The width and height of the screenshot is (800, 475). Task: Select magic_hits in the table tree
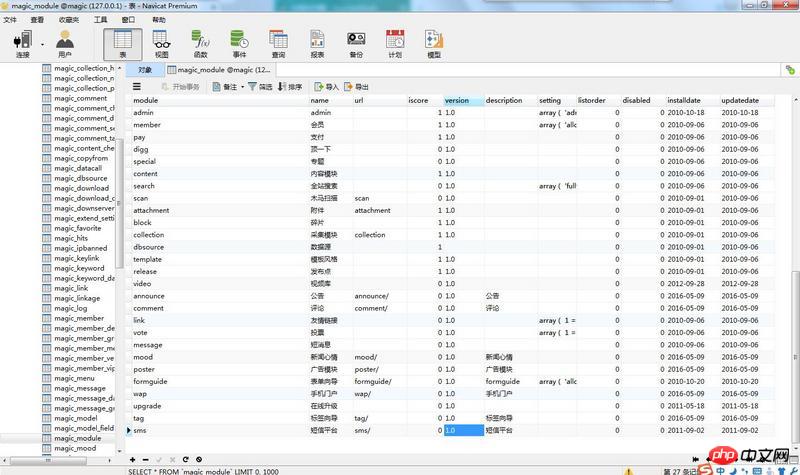(x=71, y=238)
